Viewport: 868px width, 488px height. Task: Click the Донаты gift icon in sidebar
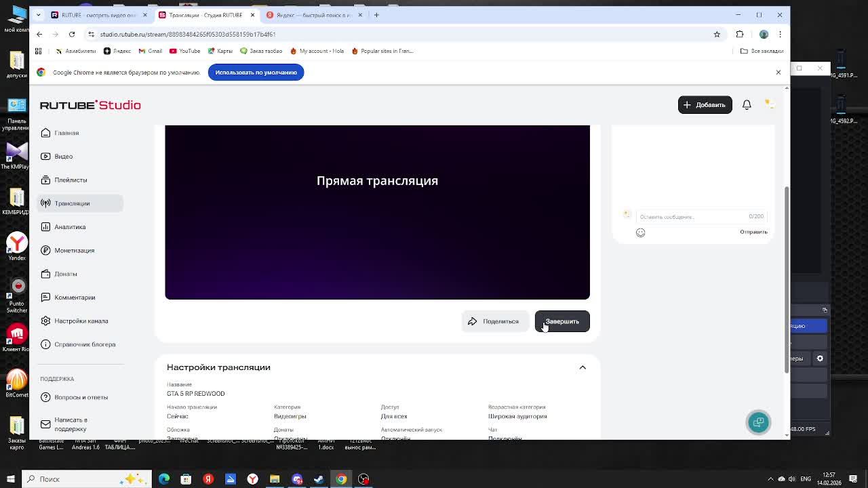[x=45, y=274]
